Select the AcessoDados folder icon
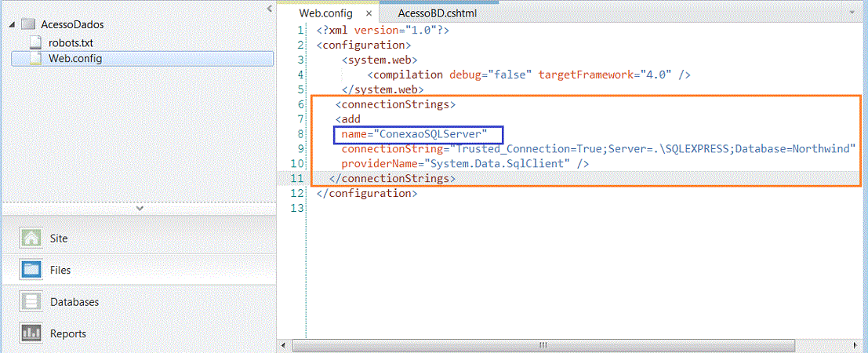Screen dimensions: 868x353 (28, 24)
